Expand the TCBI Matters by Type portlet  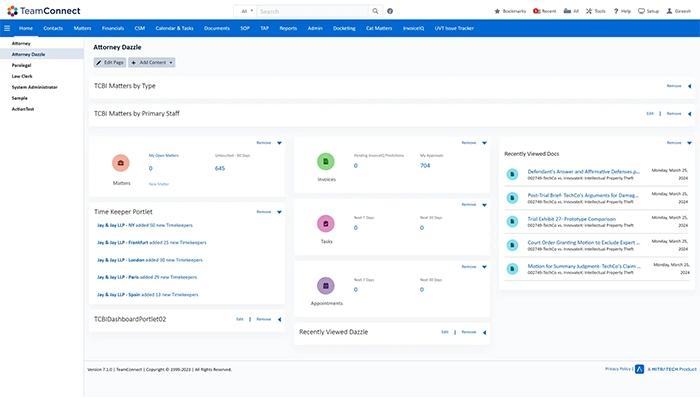pos(690,86)
